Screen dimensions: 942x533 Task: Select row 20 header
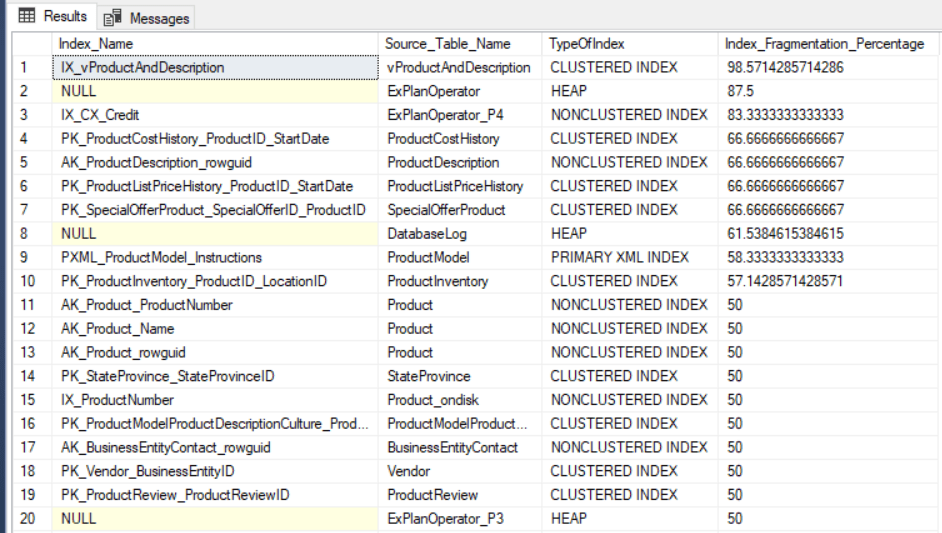tap(32, 519)
